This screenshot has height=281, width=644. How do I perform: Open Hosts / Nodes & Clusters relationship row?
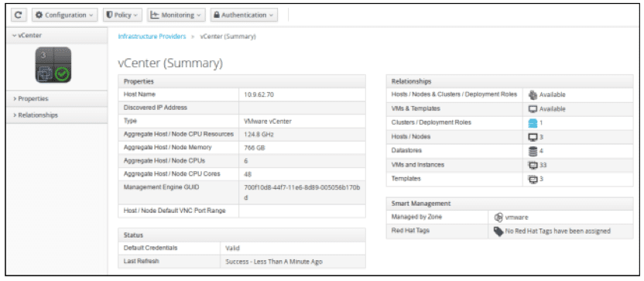coord(509,95)
